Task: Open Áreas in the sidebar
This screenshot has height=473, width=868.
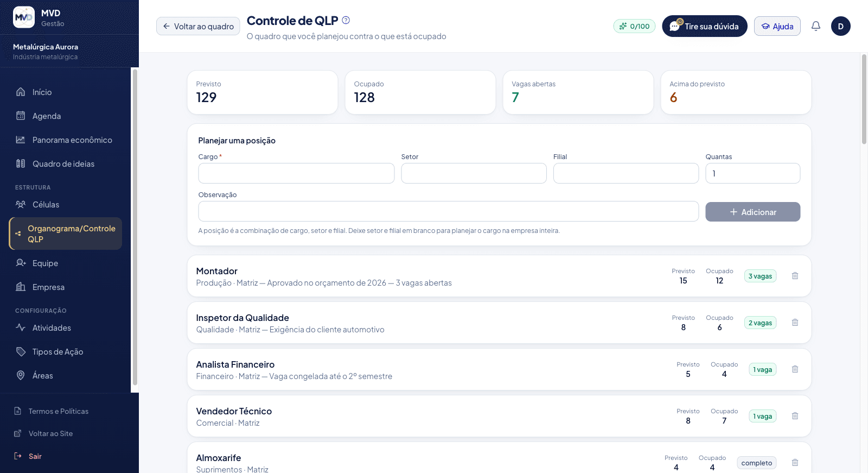Action: pos(65,376)
